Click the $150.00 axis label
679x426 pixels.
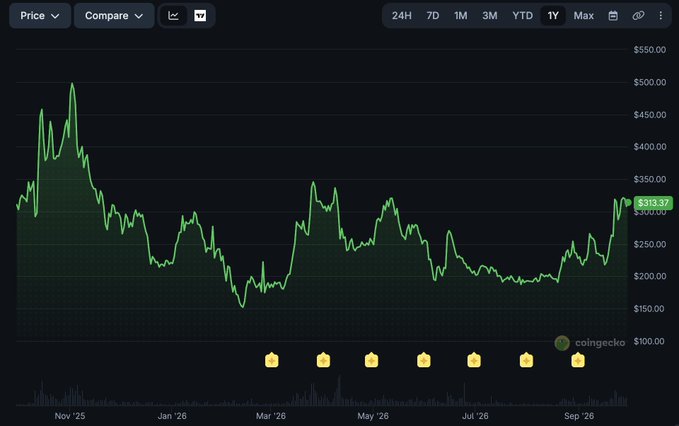tap(650, 309)
